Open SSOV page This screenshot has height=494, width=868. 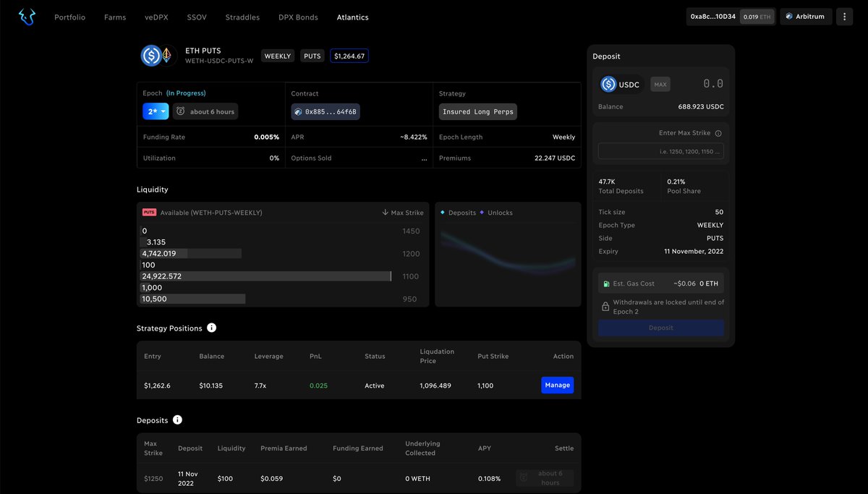click(x=197, y=17)
